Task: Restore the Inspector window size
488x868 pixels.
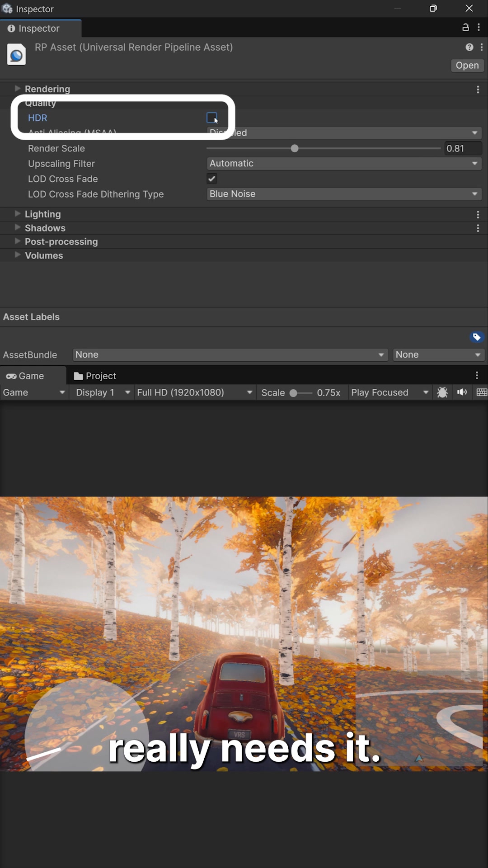Action: click(x=433, y=8)
